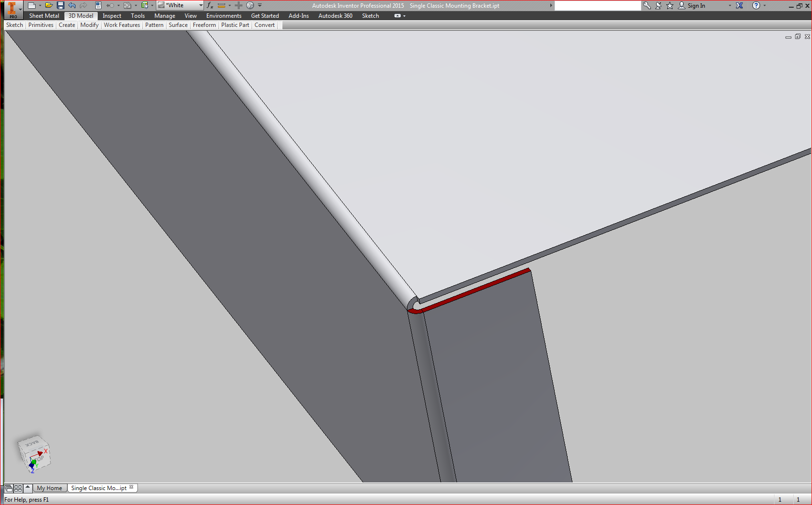Click the ribbon appearance toggle icon
The width and height of the screenshot is (812, 505).
pos(397,16)
